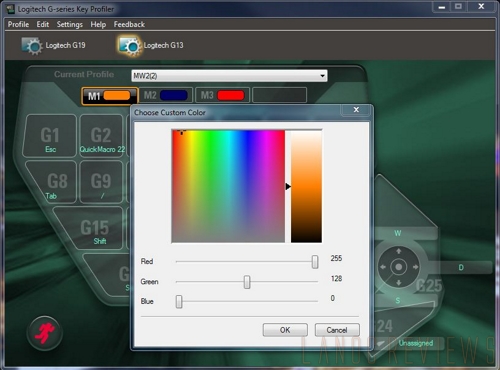Click the Red value 255
500x370 pixels.
click(x=336, y=258)
